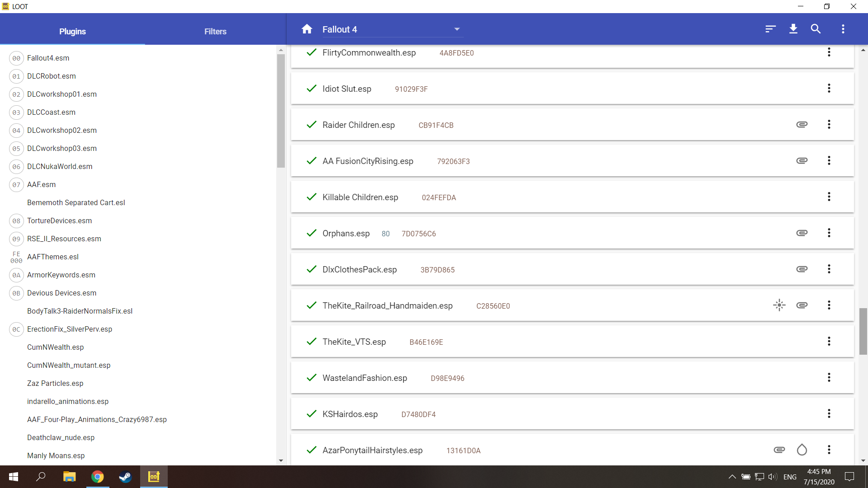
Task: Select DLCNukaWorld.esm in the sidebar
Action: (x=60, y=166)
